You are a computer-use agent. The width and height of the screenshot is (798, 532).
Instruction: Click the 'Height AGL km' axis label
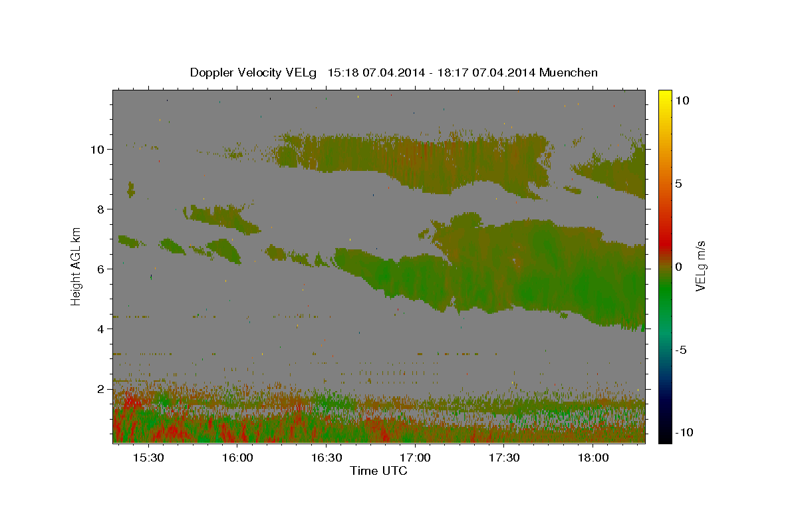[76, 266]
